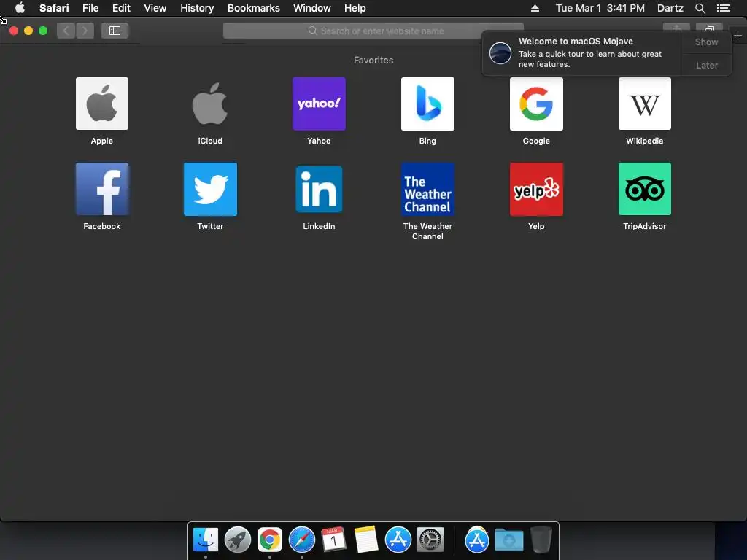Image resolution: width=747 pixels, height=560 pixels.
Task: Open the File menu
Action: (90, 8)
